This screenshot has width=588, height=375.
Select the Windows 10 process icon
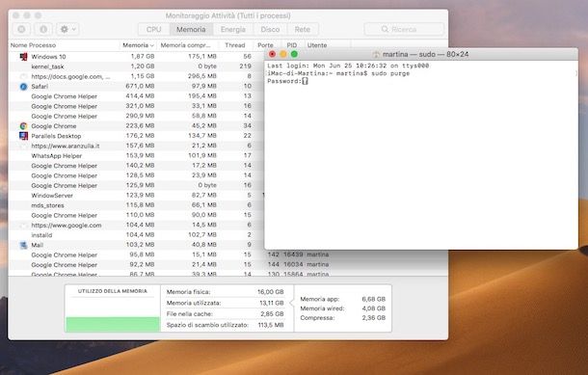point(23,57)
